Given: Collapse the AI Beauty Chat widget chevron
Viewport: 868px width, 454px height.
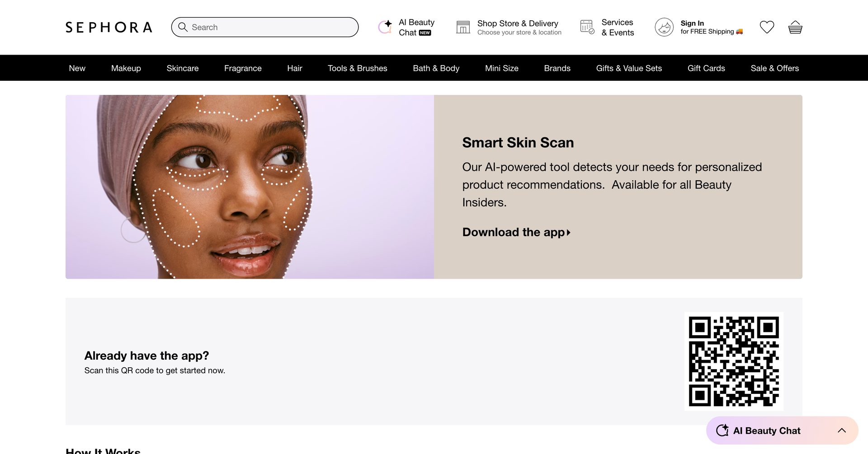Looking at the screenshot, I should pos(841,430).
